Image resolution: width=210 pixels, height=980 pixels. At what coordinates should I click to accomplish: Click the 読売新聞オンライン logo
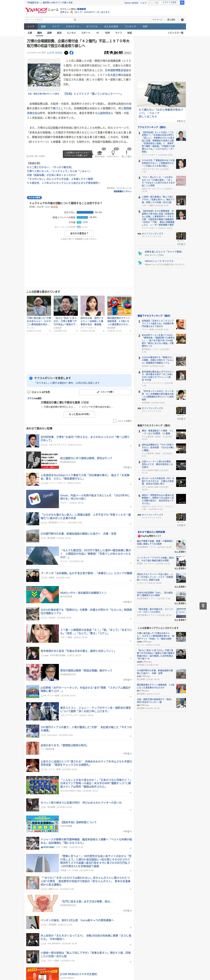(x=118, y=53)
